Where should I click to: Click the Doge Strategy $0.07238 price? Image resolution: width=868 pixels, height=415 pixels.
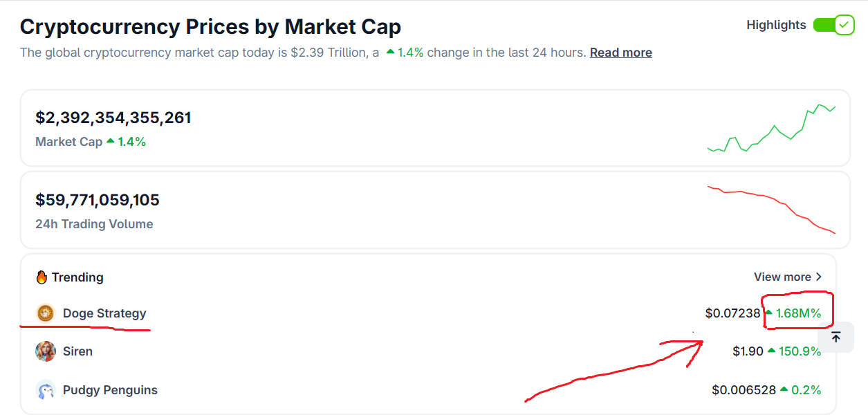pos(732,313)
